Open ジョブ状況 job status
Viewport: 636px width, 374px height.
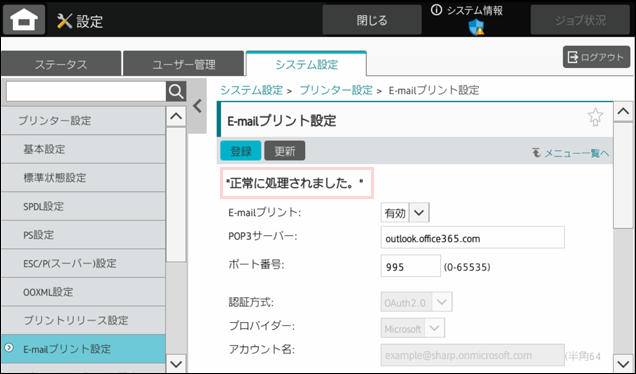coord(580,20)
